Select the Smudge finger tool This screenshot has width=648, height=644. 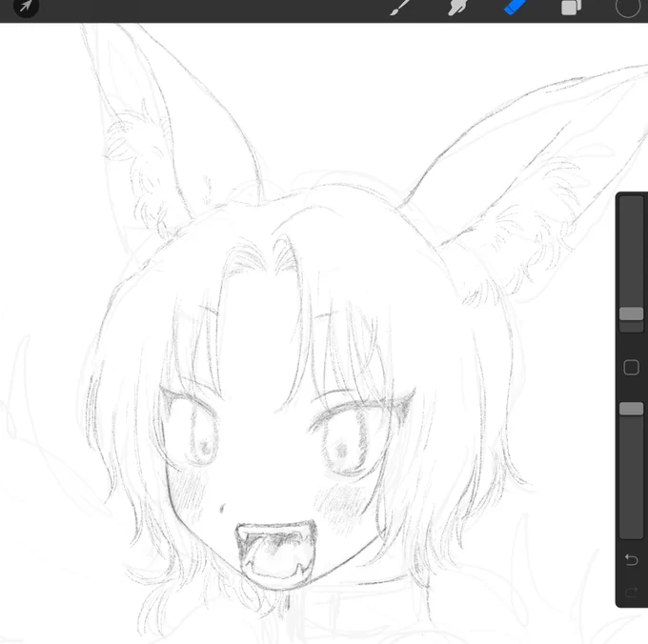458,7
